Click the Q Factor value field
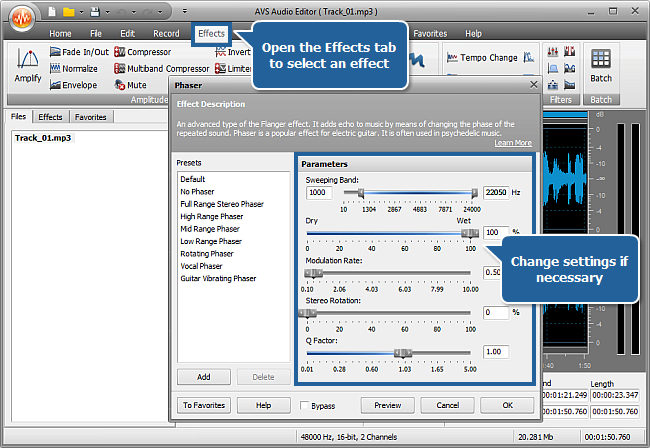This screenshot has height=448, width=650. click(x=496, y=352)
